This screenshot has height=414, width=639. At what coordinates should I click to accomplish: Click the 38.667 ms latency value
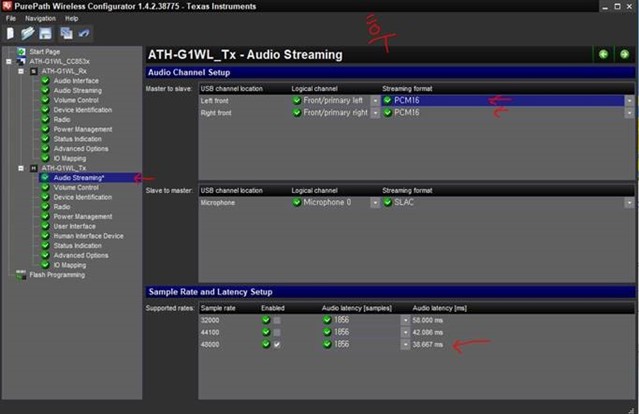[427, 345]
